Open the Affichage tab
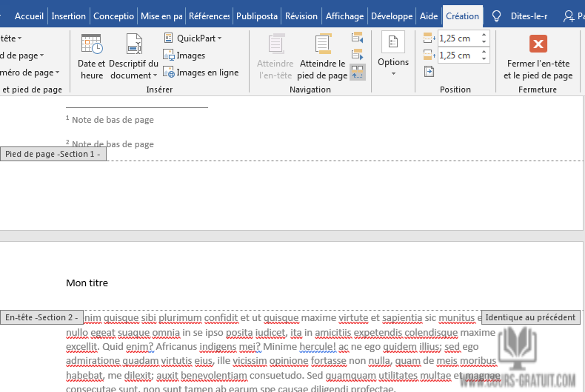The width and height of the screenshot is (585, 392). tap(344, 16)
